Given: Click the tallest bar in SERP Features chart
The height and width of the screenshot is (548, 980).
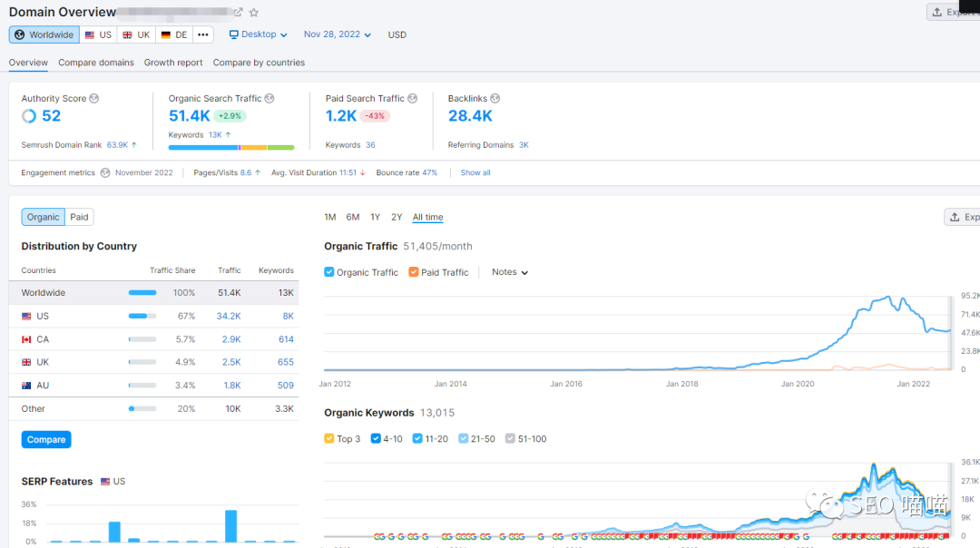Looking at the screenshot, I should click(x=231, y=526).
